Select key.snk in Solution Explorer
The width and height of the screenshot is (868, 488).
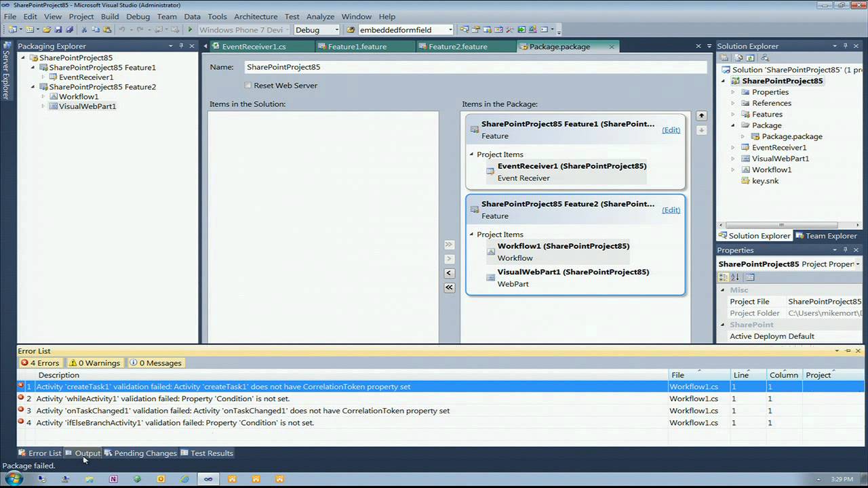[765, 181]
